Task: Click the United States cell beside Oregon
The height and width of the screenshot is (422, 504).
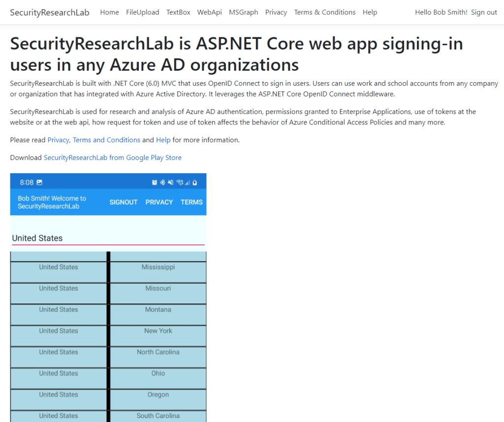Action: [59, 399]
